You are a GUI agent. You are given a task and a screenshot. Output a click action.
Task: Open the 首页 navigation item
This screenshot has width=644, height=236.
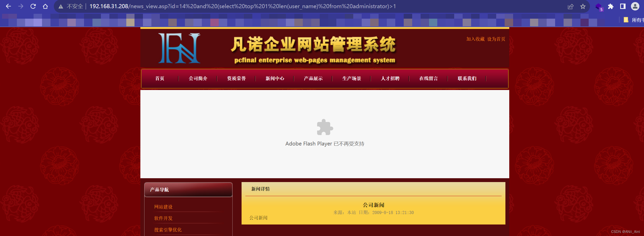point(160,78)
